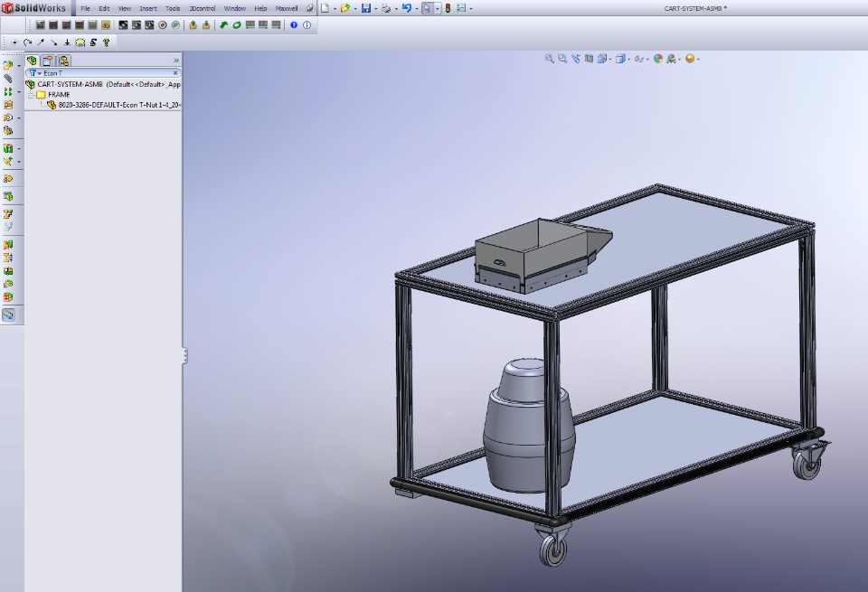Toggle the sidebar panel collapse handle
Image resolution: width=868 pixels, height=592 pixels.
(x=184, y=356)
